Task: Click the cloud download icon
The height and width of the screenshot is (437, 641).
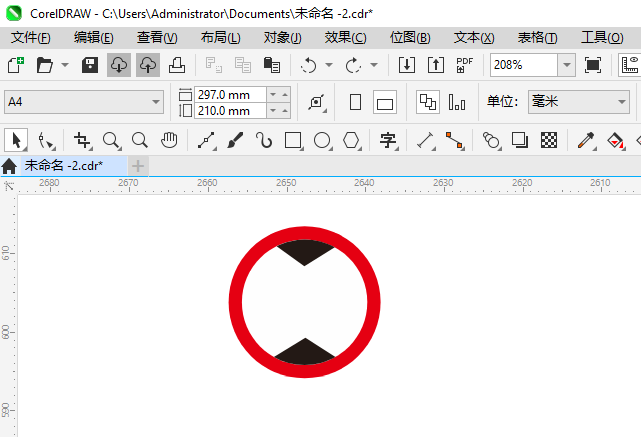Action: click(119, 65)
